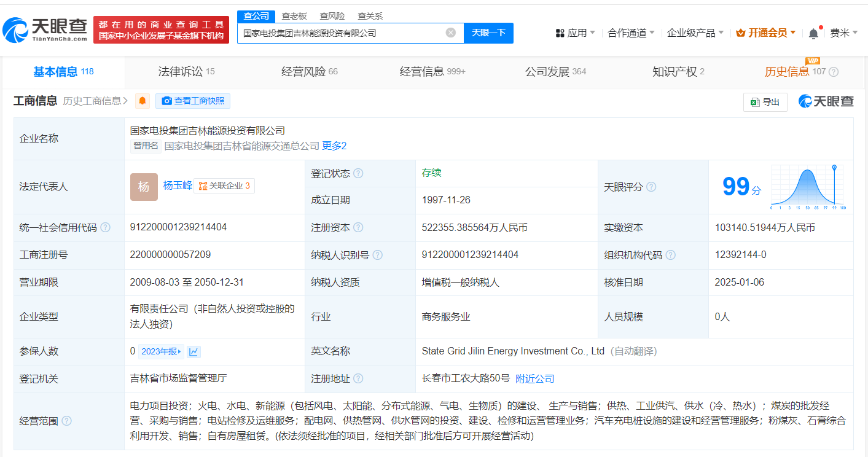Click help icon beside 登记状态
The height and width of the screenshot is (457, 868).
pos(358,174)
